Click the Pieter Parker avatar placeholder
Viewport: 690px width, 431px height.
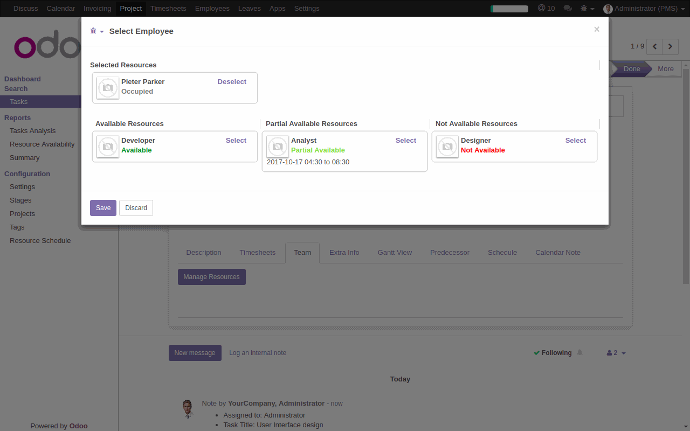pyautogui.click(x=108, y=88)
